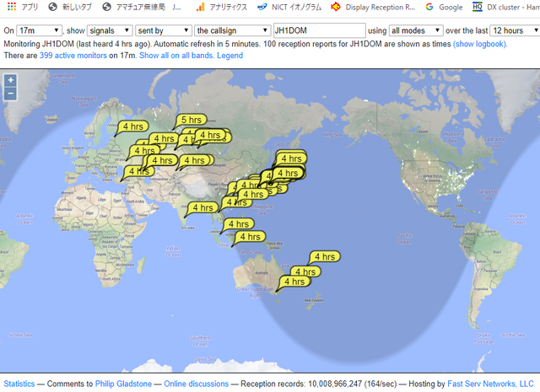Open the Legend link
The image size is (540, 392).
229,56
